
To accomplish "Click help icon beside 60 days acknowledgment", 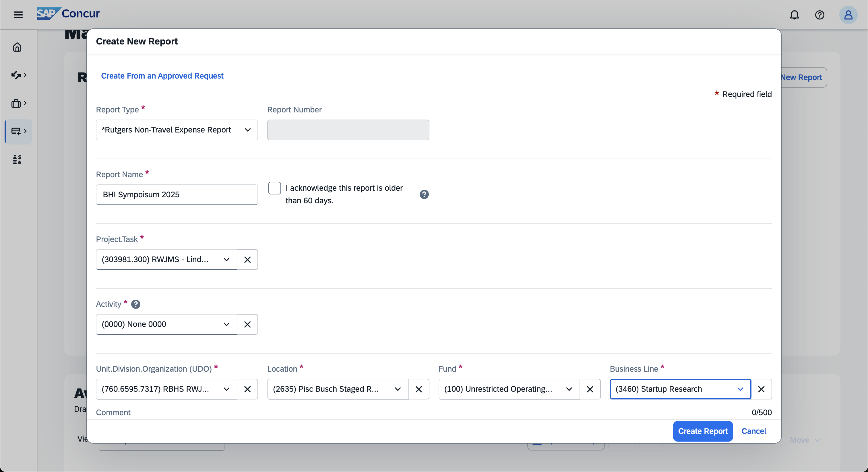I will click(424, 194).
